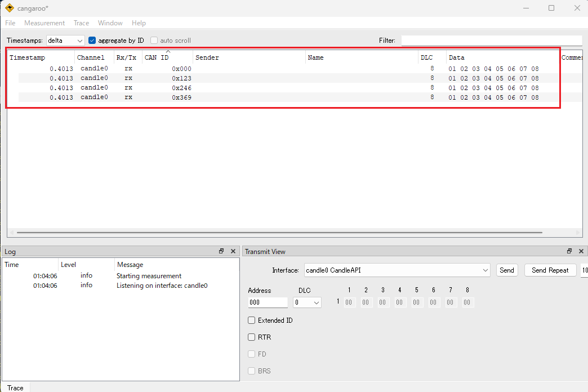The width and height of the screenshot is (588, 392).
Task: Select 'Listening on interface: candle0' log entry
Action: point(121,286)
